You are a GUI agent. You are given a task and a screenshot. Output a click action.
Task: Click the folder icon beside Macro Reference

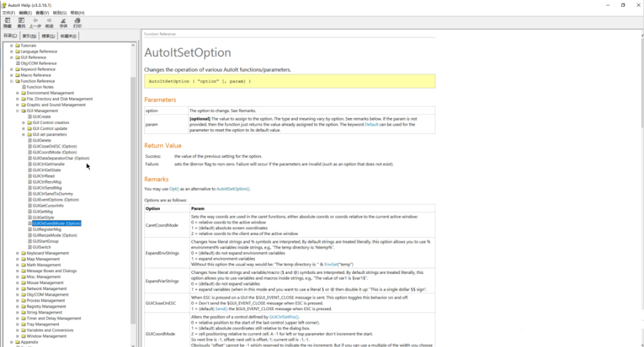tap(17, 76)
